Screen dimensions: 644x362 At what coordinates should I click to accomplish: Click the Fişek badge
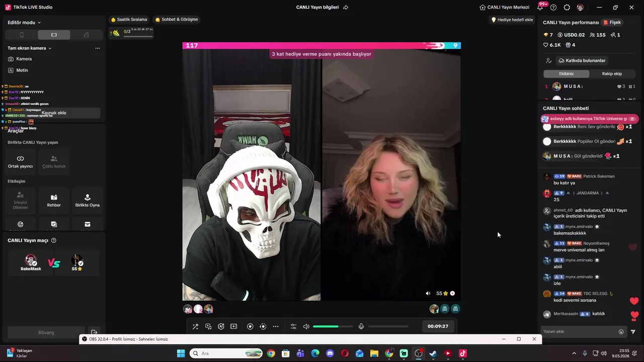pos(612,23)
